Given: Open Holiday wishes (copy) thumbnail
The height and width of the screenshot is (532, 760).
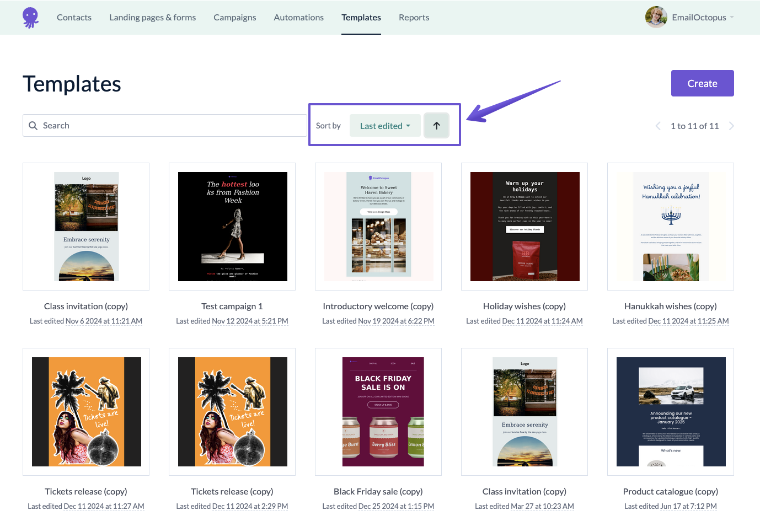Looking at the screenshot, I should [x=524, y=227].
